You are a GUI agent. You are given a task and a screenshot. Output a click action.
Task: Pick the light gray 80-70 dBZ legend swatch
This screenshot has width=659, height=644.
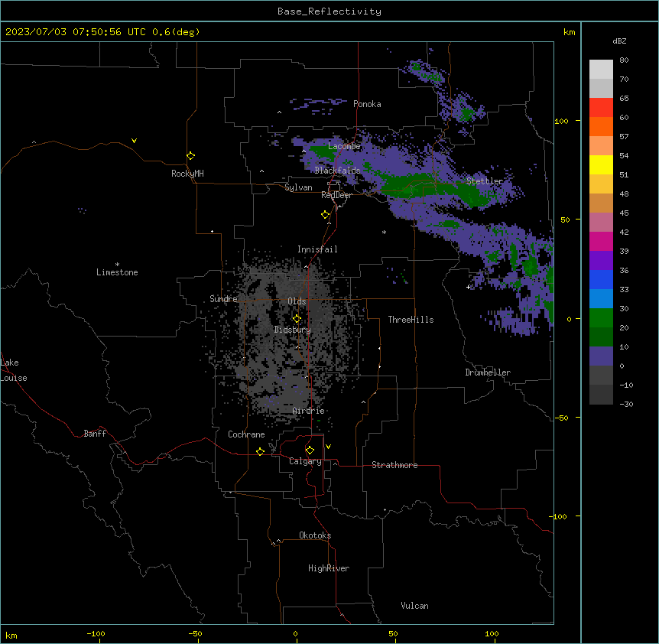601,70
